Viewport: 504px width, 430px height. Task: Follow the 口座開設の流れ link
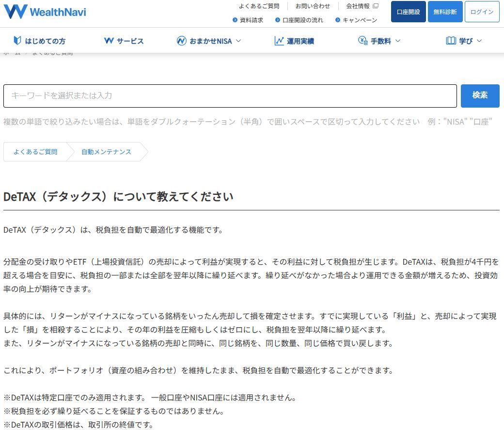coord(303,20)
